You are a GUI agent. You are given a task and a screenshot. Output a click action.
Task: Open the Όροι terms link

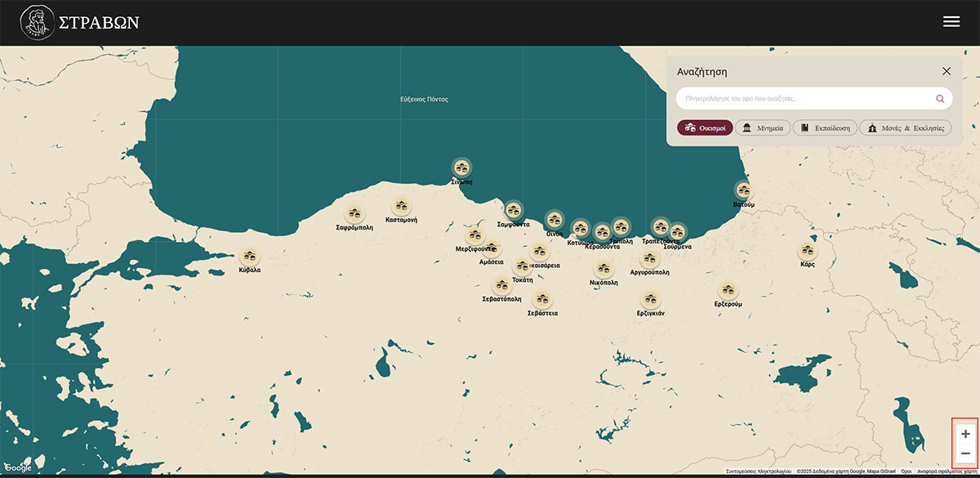[x=906, y=471]
